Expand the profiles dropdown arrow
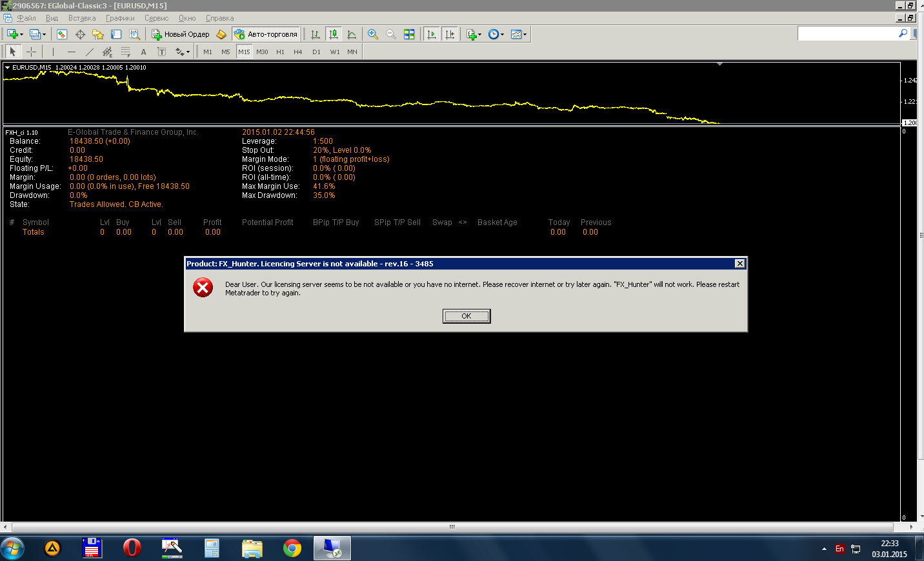The height and width of the screenshot is (561, 924). [44, 35]
